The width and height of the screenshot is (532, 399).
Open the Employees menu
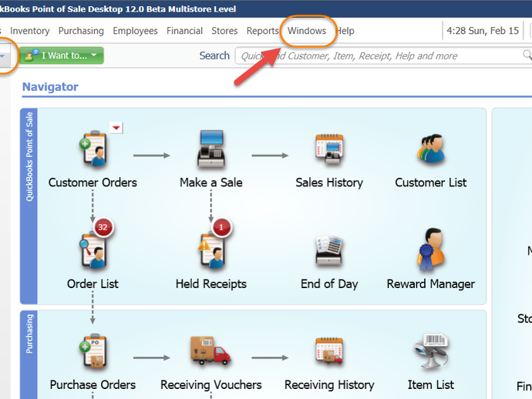(135, 31)
